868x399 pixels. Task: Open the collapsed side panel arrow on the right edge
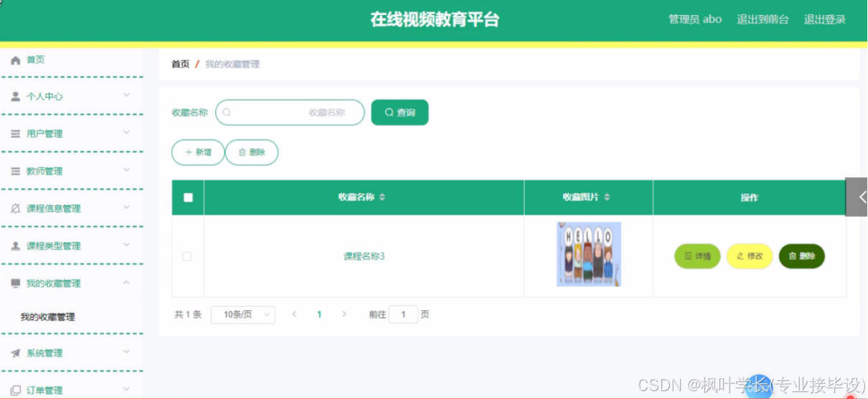pyautogui.click(x=857, y=197)
